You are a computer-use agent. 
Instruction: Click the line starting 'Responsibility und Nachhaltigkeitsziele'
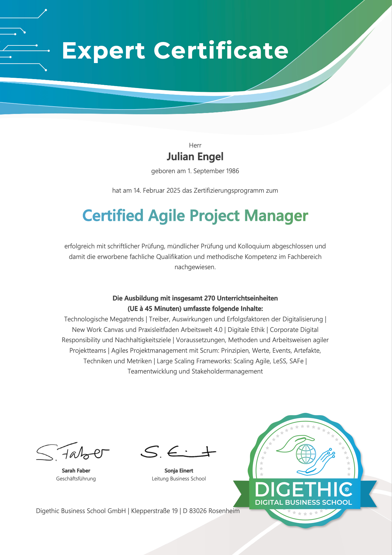tap(195, 340)
